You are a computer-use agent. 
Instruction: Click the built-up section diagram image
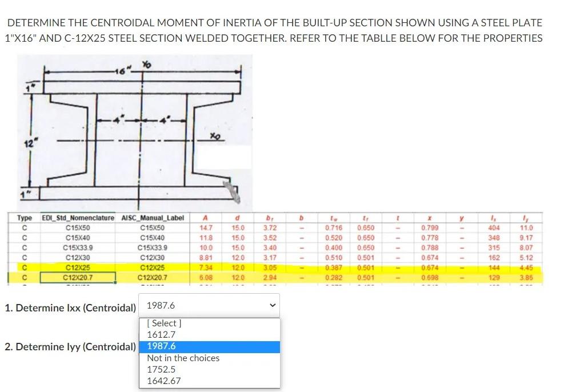134,131
